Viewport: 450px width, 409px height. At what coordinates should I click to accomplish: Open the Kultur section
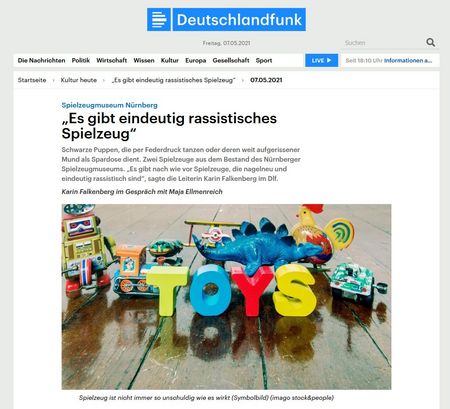[170, 60]
